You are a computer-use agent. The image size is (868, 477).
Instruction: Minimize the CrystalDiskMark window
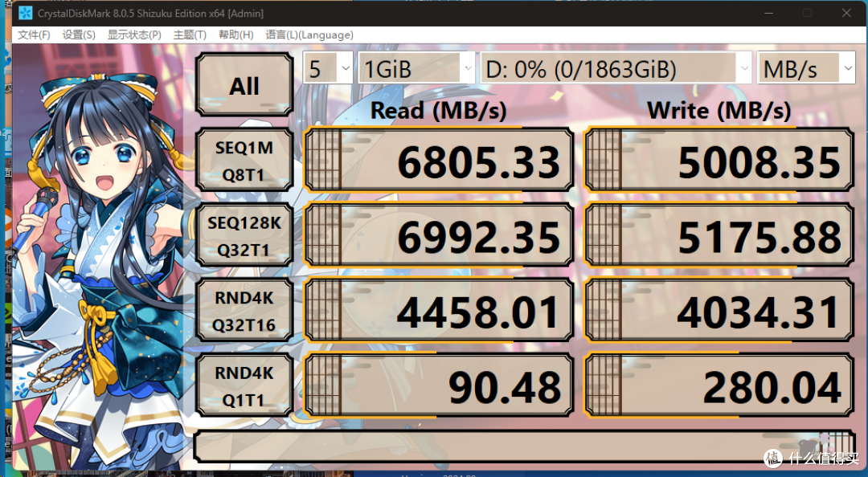[x=768, y=14]
